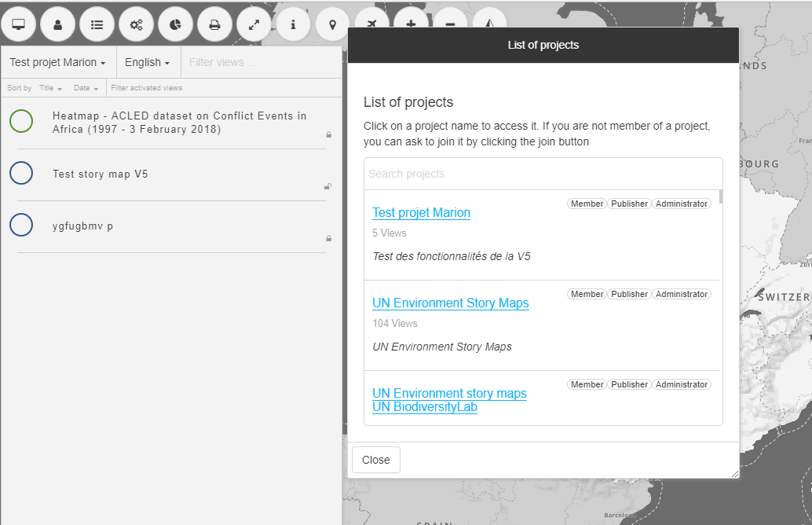Click Member badge of UN Environment Story Maps
The width and height of the screenshot is (812, 525).
587,294
